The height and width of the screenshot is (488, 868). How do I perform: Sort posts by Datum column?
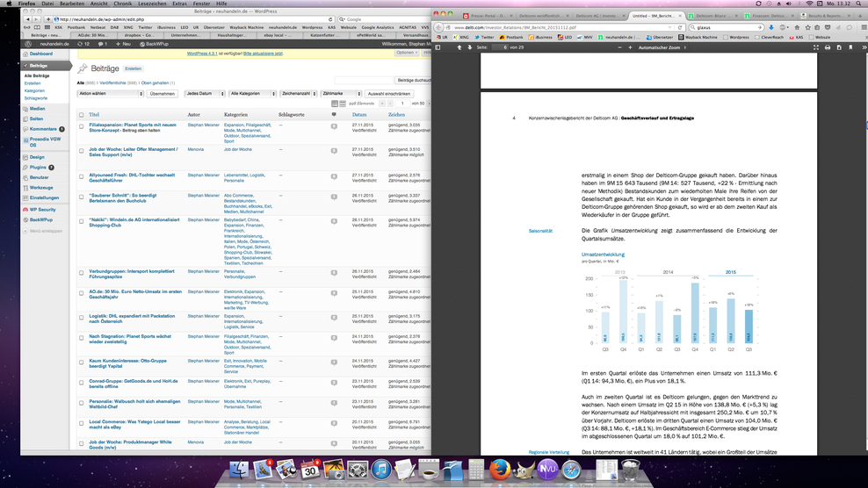tap(359, 114)
